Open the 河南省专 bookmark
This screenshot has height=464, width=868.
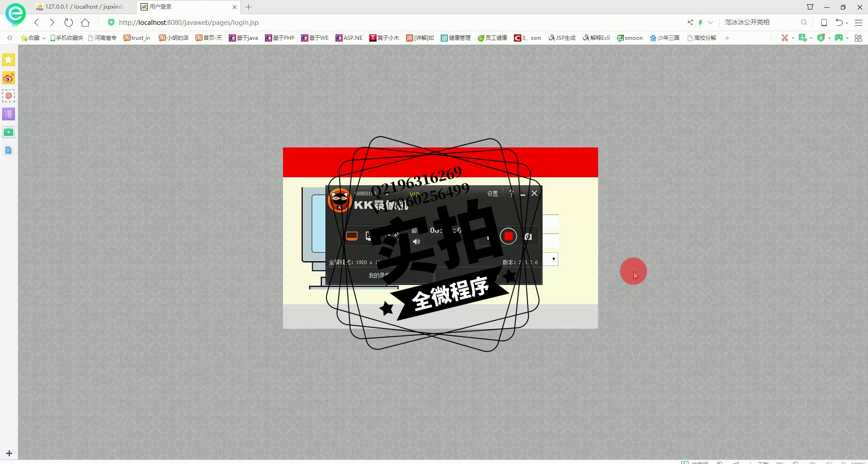click(x=103, y=38)
